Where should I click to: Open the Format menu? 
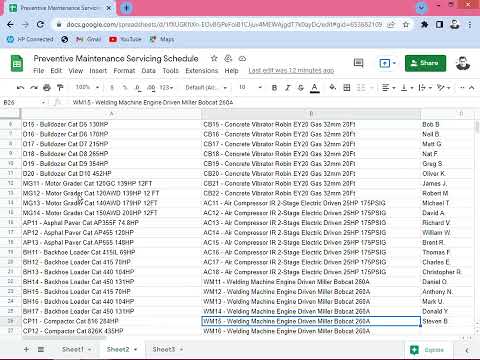tap(124, 71)
